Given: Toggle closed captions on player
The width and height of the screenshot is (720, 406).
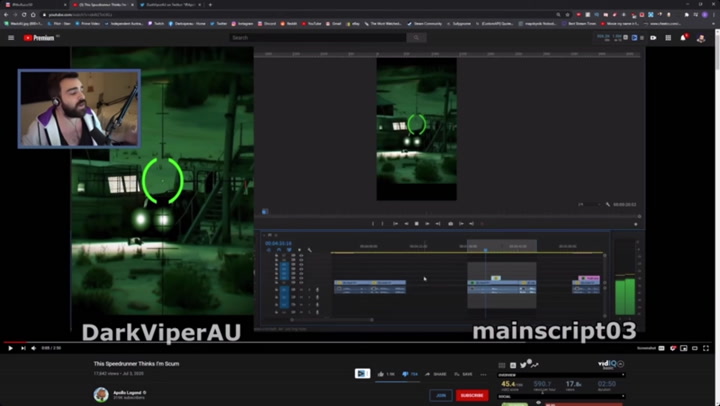Looking at the screenshot, I should point(661,348).
